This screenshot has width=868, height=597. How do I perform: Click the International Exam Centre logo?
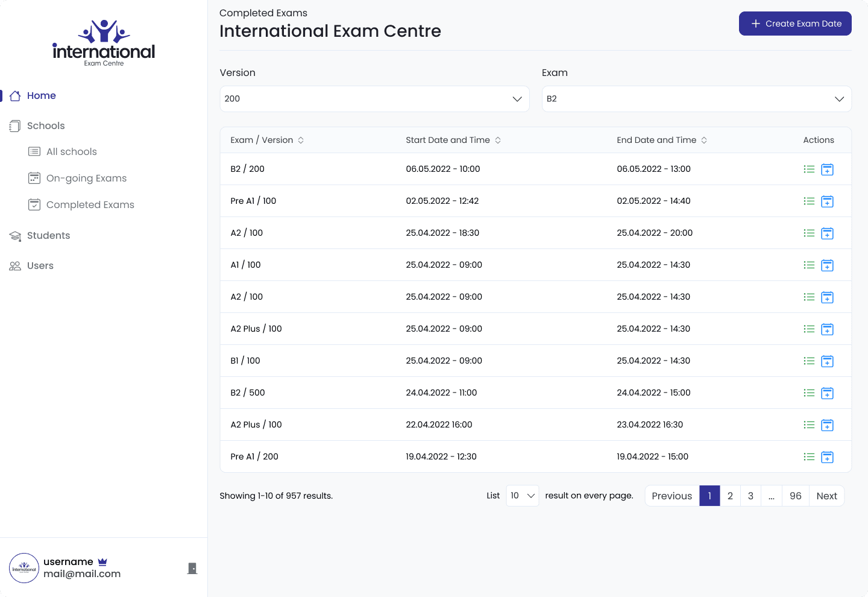click(104, 43)
